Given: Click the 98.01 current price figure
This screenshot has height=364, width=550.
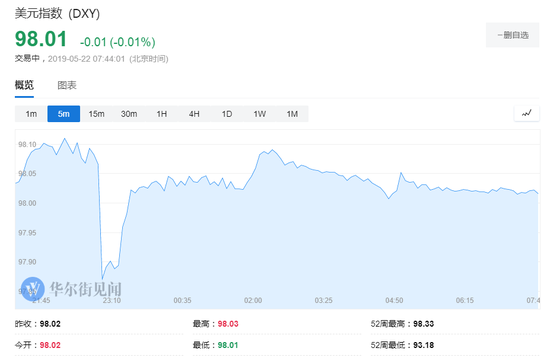Looking at the screenshot, I should [x=41, y=39].
